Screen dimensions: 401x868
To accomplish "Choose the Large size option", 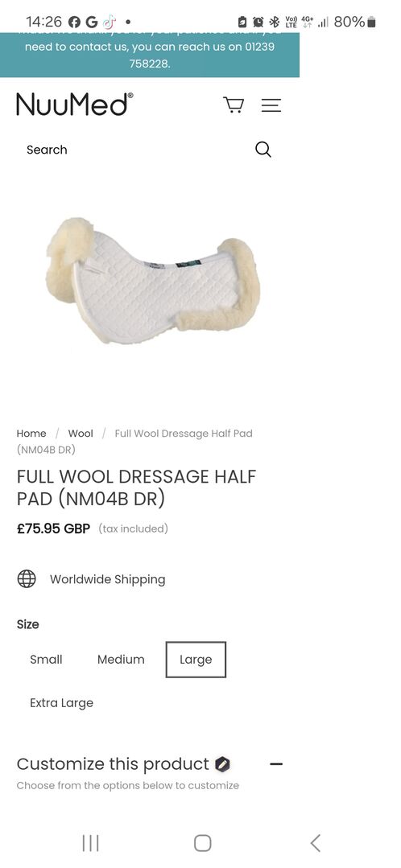I will click(x=196, y=660).
